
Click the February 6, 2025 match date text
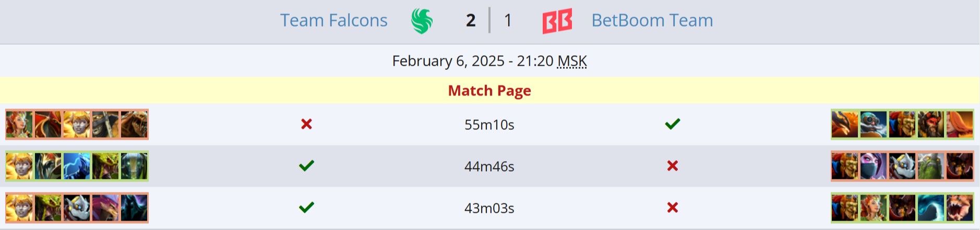[448, 61]
